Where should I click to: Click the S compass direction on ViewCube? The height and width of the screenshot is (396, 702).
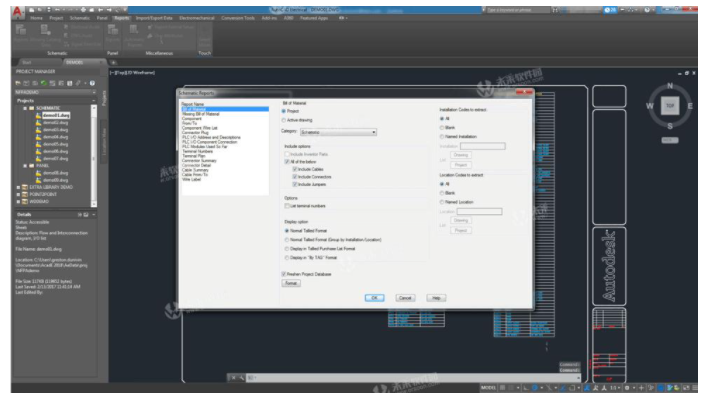coord(670,126)
